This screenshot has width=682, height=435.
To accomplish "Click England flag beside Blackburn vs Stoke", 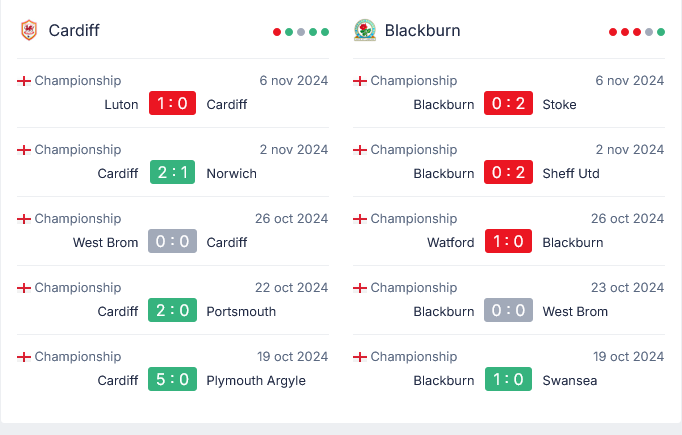I will [x=360, y=81].
